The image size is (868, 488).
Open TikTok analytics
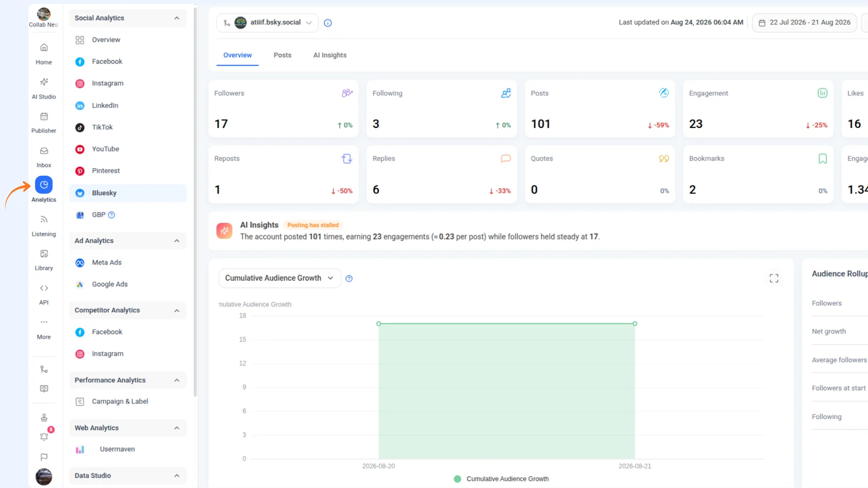point(128,127)
